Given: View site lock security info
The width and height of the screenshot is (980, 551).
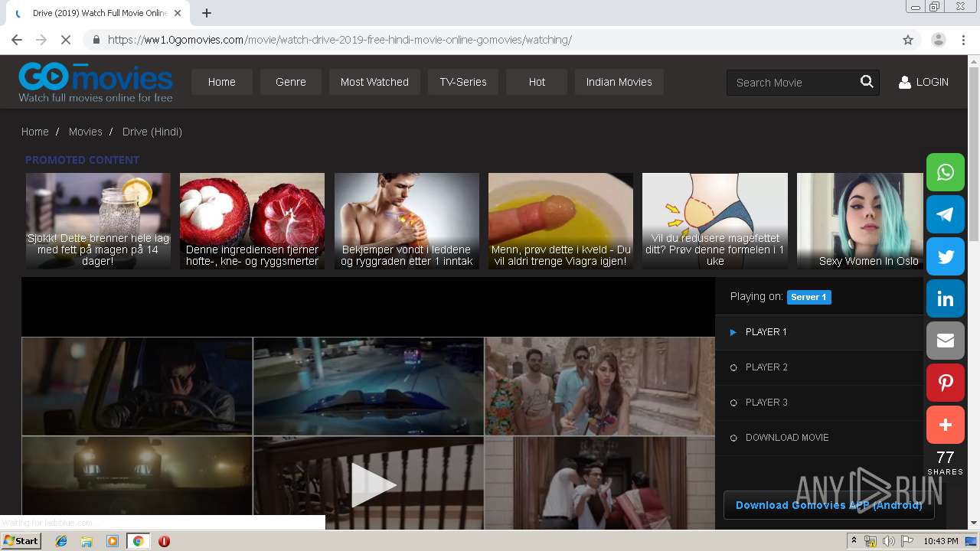Looking at the screenshot, I should (x=96, y=40).
